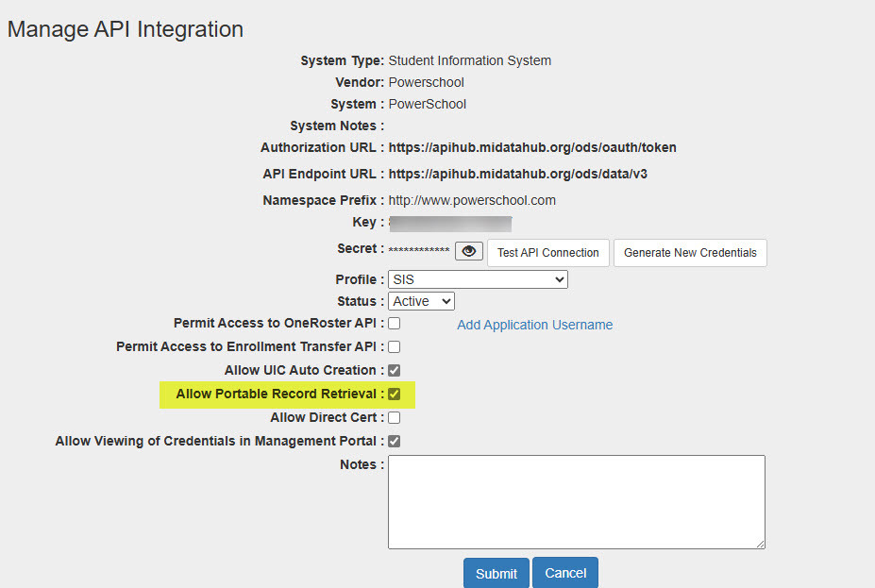The width and height of the screenshot is (875, 588).
Task: Open the Profile dropdown showing SIS
Action: [x=478, y=279]
